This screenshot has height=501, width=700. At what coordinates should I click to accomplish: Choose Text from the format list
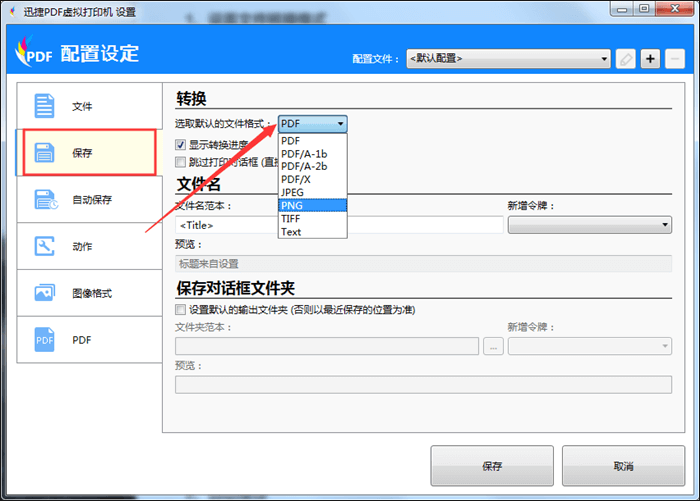pos(312,232)
